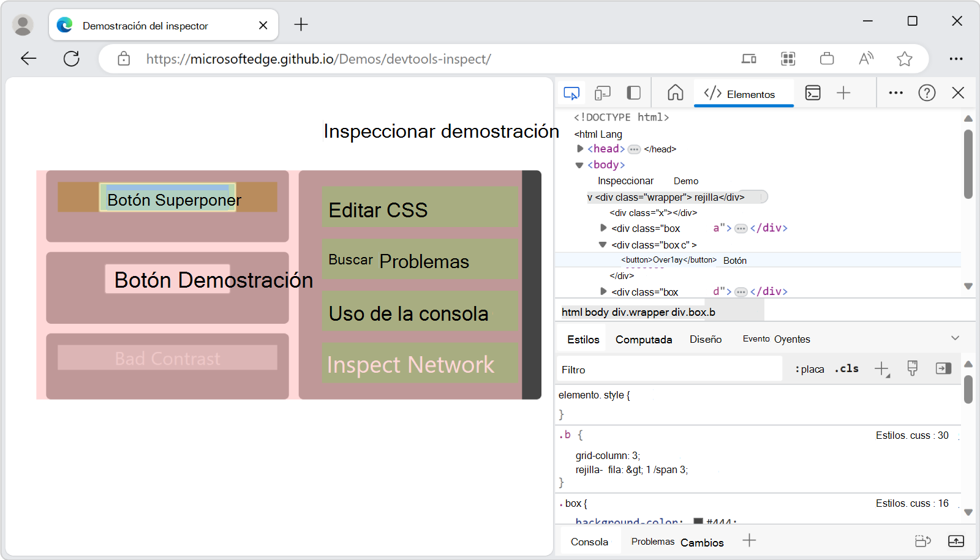Expand the head element node
The width and height of the screenshot is (980, 560).
click(579, 148)
